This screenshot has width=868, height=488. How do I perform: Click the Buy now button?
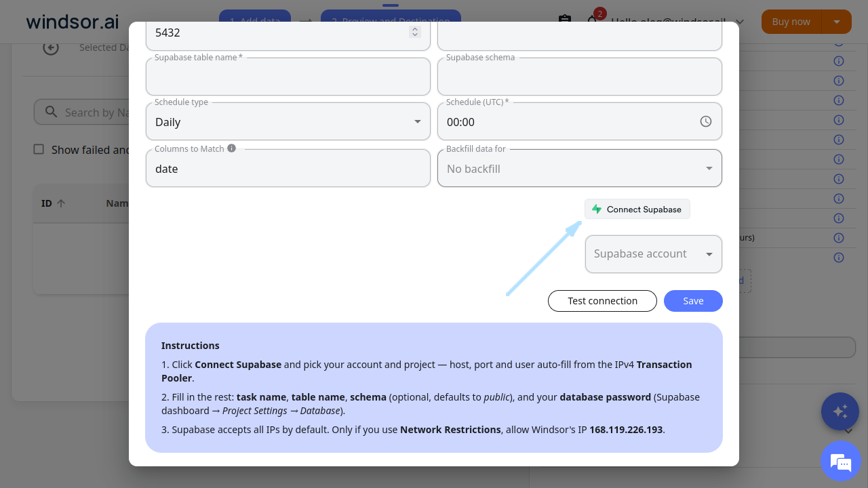click(791, 22)
